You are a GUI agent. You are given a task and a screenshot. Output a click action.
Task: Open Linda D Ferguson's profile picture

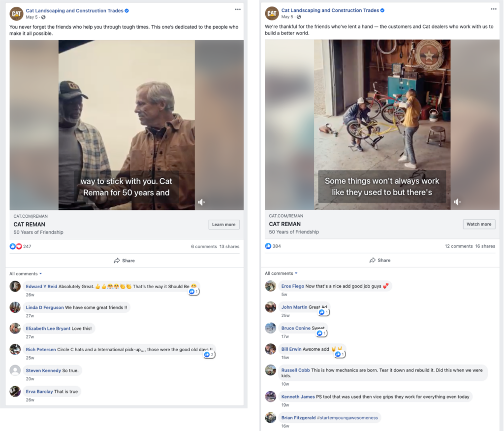(x=15, y=307)
